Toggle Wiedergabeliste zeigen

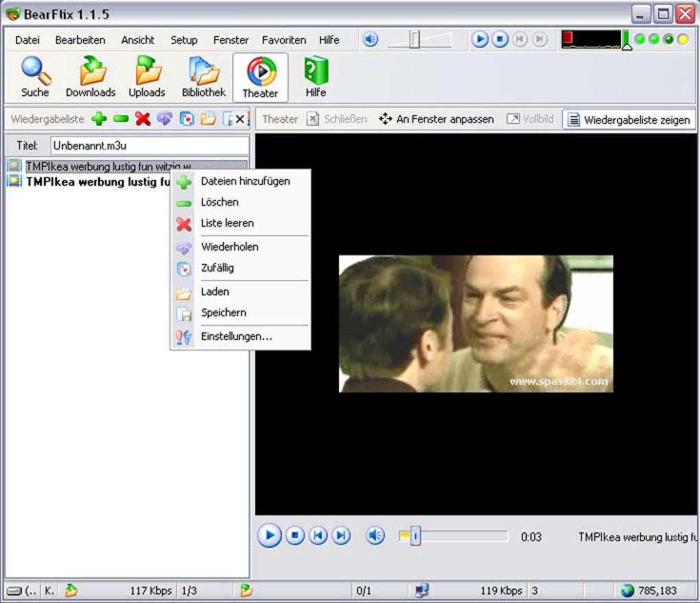tap(629, 119)
